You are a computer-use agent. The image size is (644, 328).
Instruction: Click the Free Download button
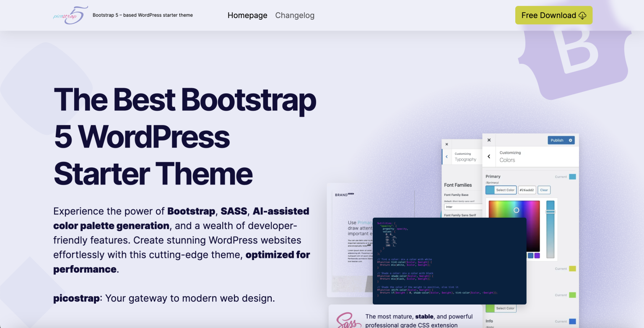pyautogui.click(x=553, y=15)
